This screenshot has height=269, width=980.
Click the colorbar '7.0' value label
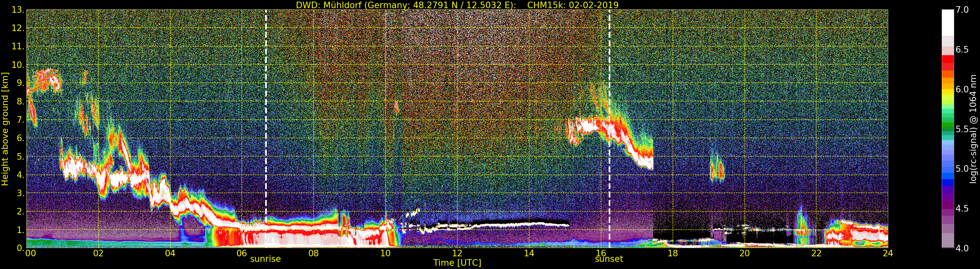962,10
